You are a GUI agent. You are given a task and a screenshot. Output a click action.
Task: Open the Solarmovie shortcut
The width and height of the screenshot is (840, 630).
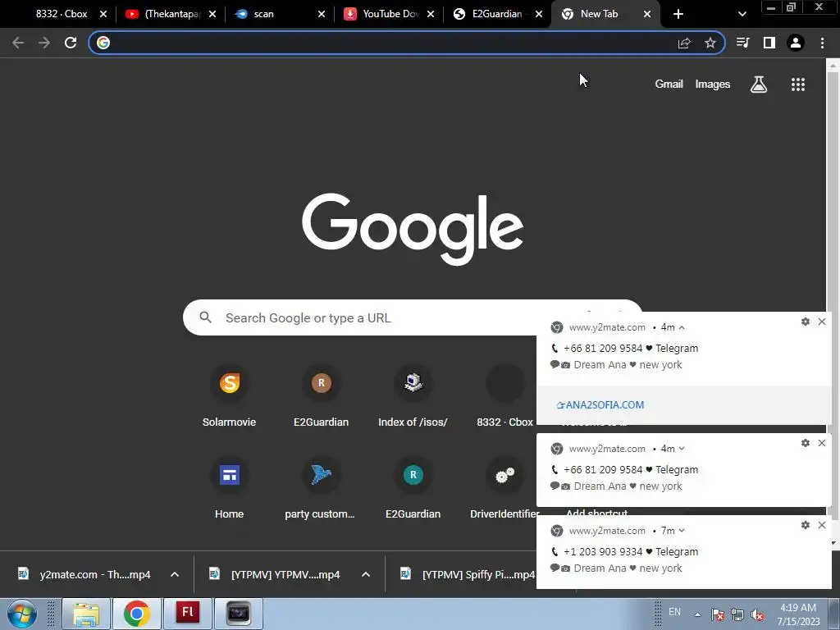pos(230,396)
